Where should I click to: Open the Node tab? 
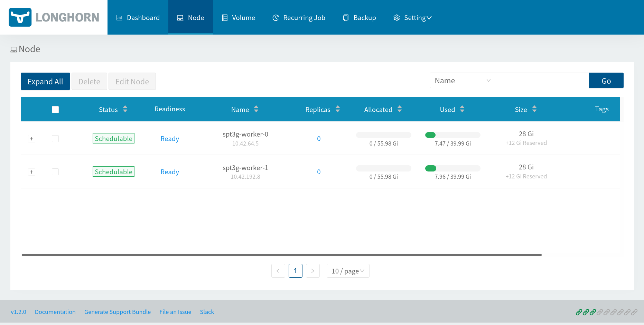click(190, 18)
